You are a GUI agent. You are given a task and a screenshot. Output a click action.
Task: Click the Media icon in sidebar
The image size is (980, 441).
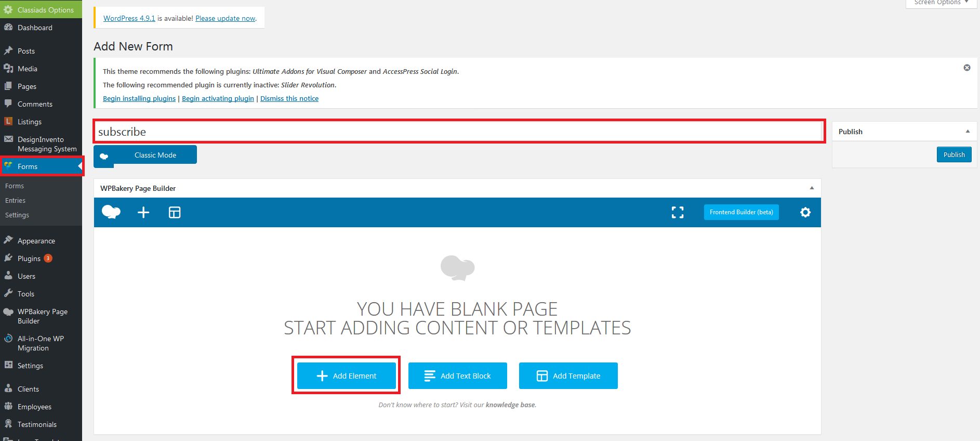pyautogui.click(x=8, y=68)
